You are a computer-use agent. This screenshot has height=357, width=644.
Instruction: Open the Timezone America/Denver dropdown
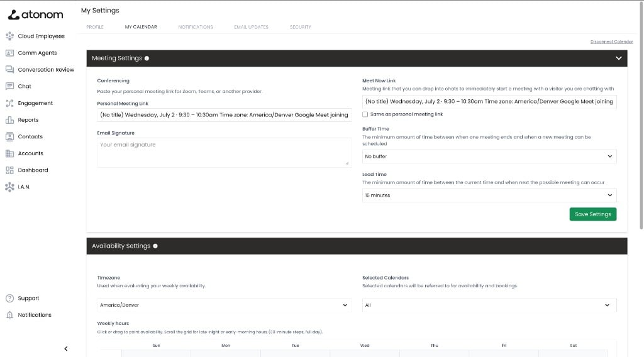pyautogui.click(x=225, y=305)
